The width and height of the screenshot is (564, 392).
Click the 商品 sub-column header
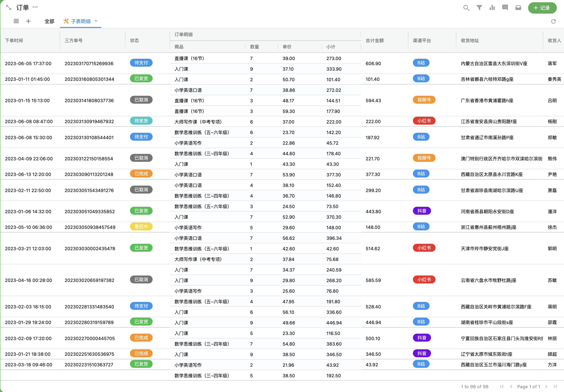click(x=179, y=47)
